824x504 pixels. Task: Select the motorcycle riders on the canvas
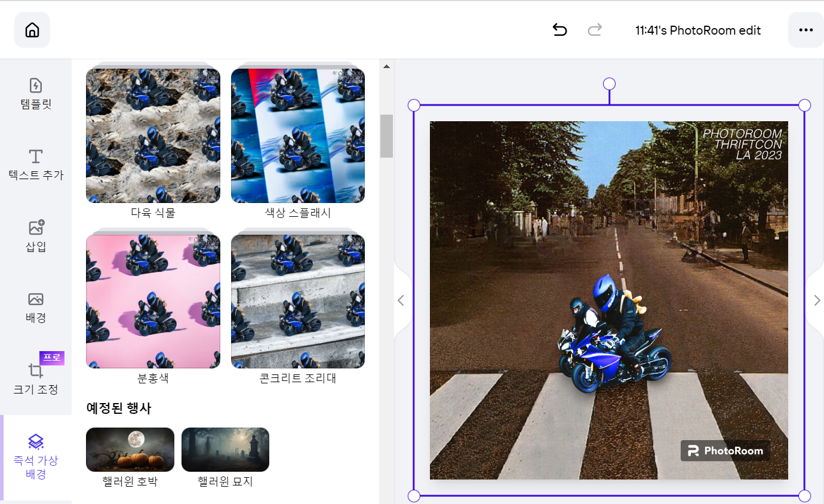point(615,334)
